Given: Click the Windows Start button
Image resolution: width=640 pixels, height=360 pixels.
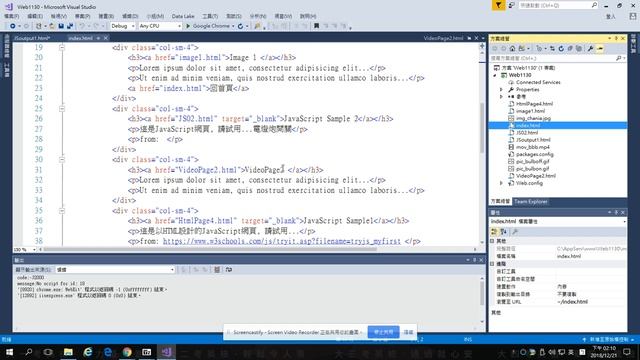Looking at the screenshot, I should 9,352.
